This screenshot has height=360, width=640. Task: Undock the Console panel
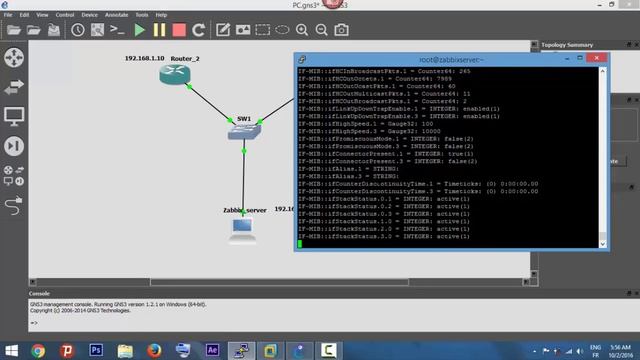(x=629, y=293)
